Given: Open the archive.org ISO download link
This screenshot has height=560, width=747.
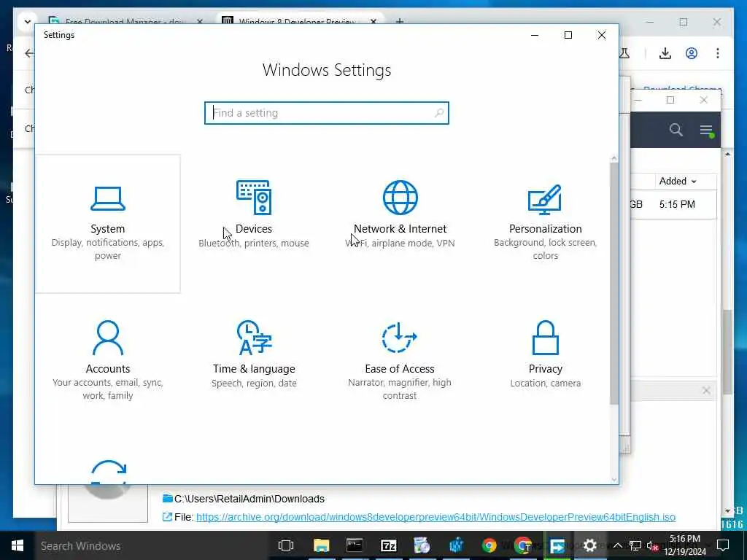Looking at the screenshot, I should coord(436,517).
